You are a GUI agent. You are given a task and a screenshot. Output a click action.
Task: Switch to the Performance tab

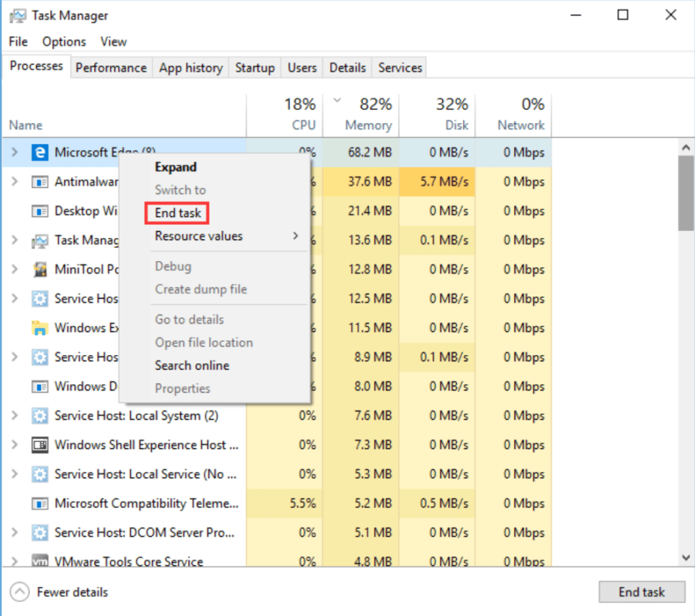pos(111,68)
